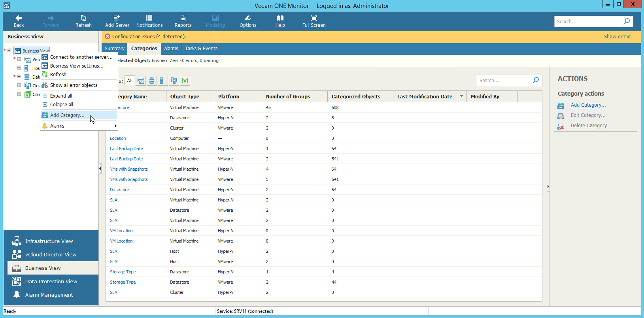Click the magnifier icon in top search
The image size is (644, 318).
627,21
